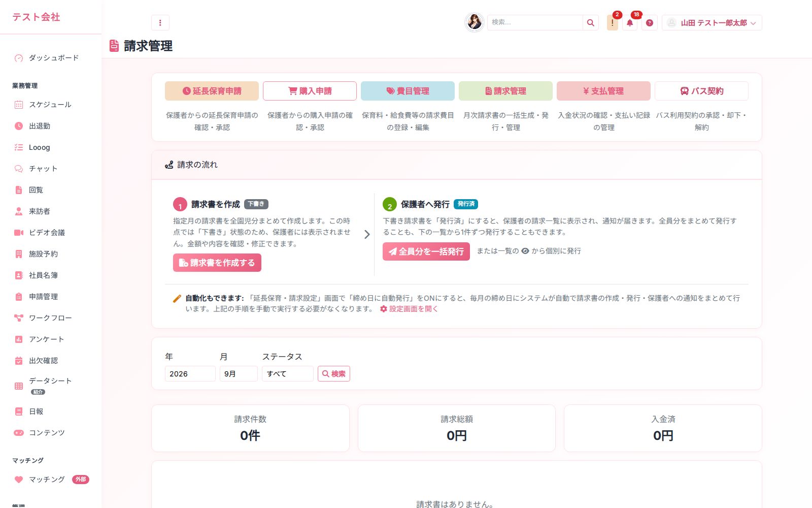Image resolution: width=812 pixels, height=508 pixels.
Task: Switch to the 購入申請 tab
Action: click(x=310, y=91)
